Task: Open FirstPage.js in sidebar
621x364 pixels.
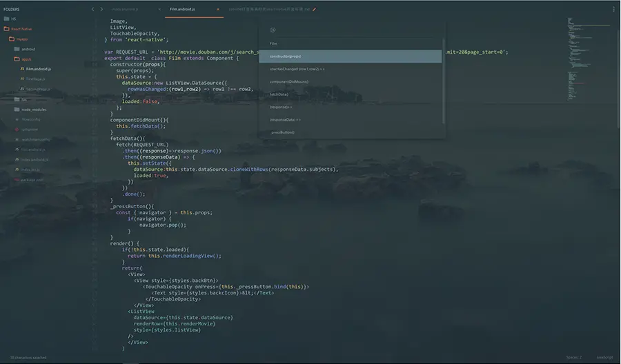Action: coord(35,79)
